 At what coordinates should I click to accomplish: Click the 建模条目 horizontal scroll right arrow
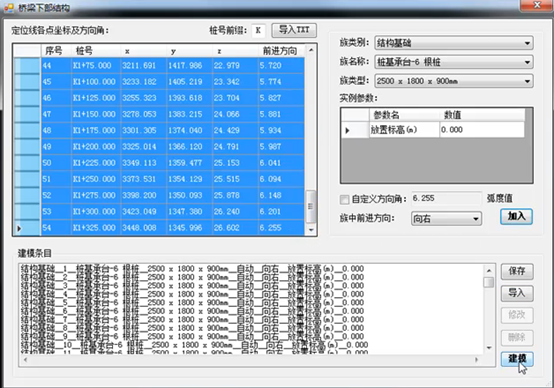[477, 360]
